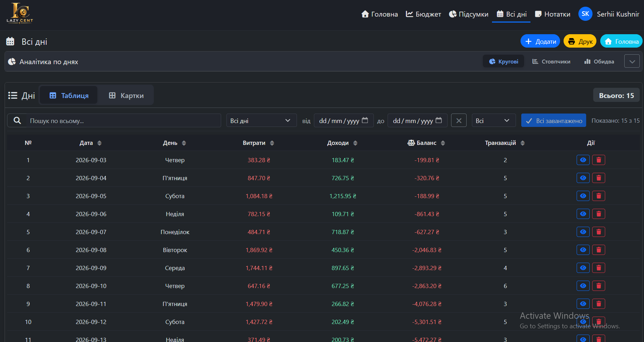The image size is (644, 342).
Task: Sort table by Витрати column
Action: point(259,143)
